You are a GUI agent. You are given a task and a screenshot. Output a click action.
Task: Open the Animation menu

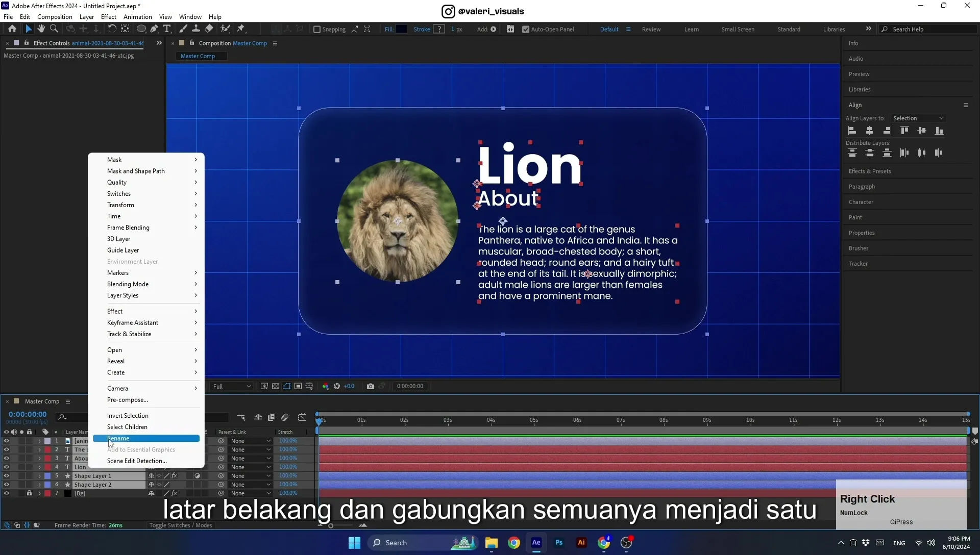(138, 17)
